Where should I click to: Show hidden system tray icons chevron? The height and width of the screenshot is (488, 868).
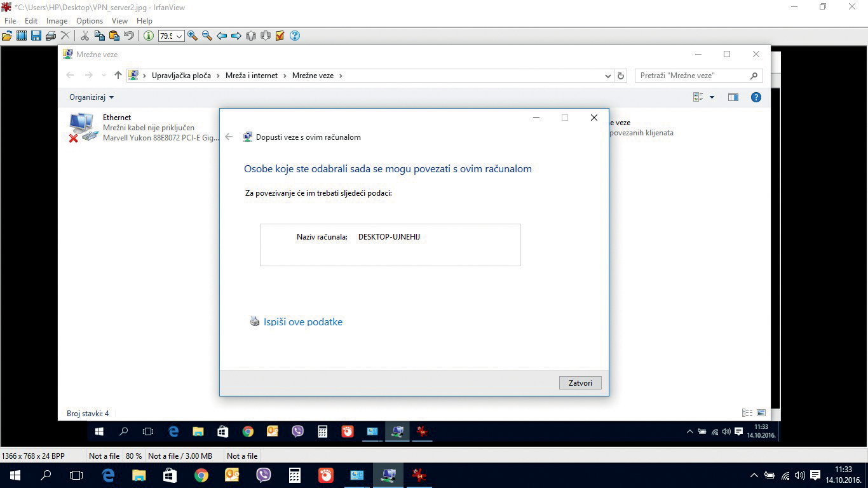pos(754,475)
